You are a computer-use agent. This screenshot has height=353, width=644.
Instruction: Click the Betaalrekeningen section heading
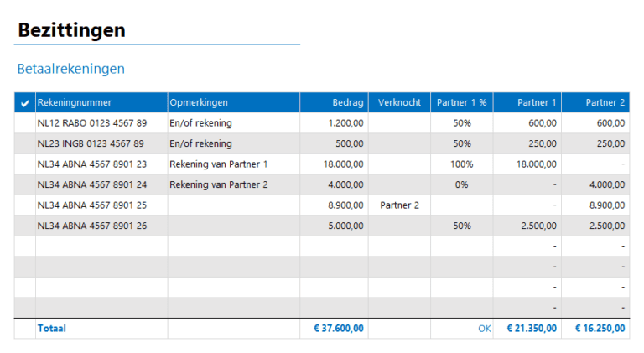70,69
